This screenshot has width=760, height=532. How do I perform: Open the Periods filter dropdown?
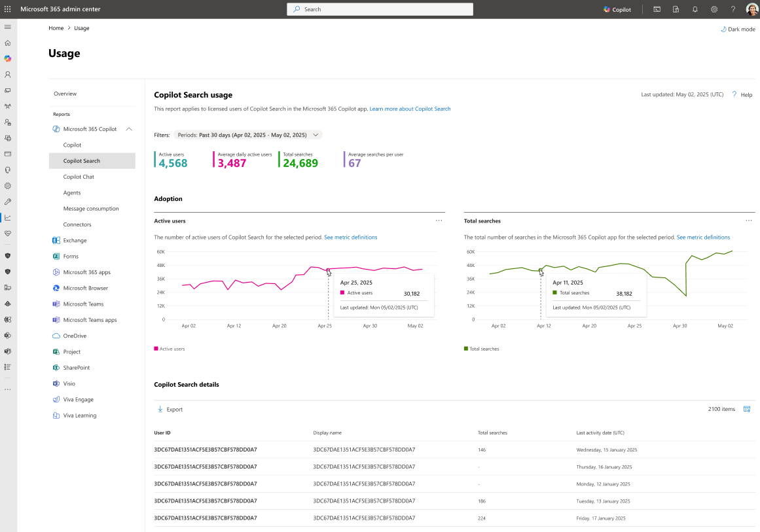pos(247,135)
